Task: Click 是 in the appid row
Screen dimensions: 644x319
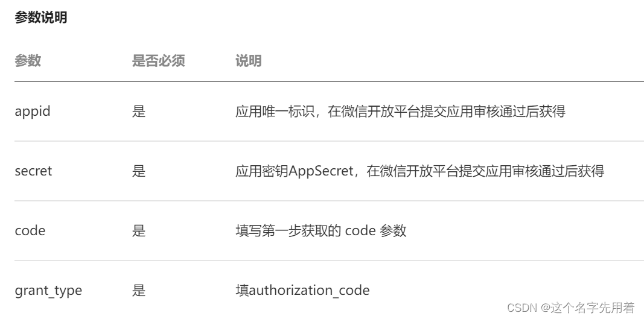Action: coord(139,112)
